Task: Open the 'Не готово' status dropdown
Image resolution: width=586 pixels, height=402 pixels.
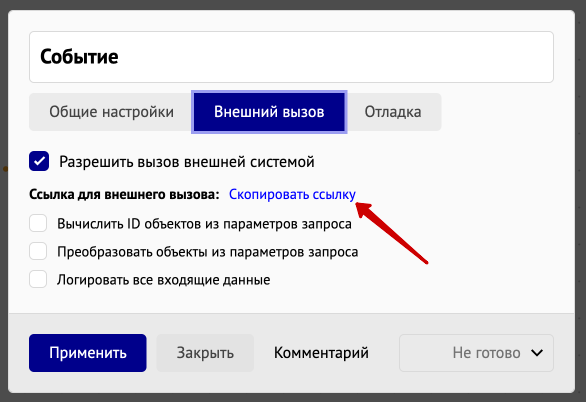Action: click(x=476, y=353)
